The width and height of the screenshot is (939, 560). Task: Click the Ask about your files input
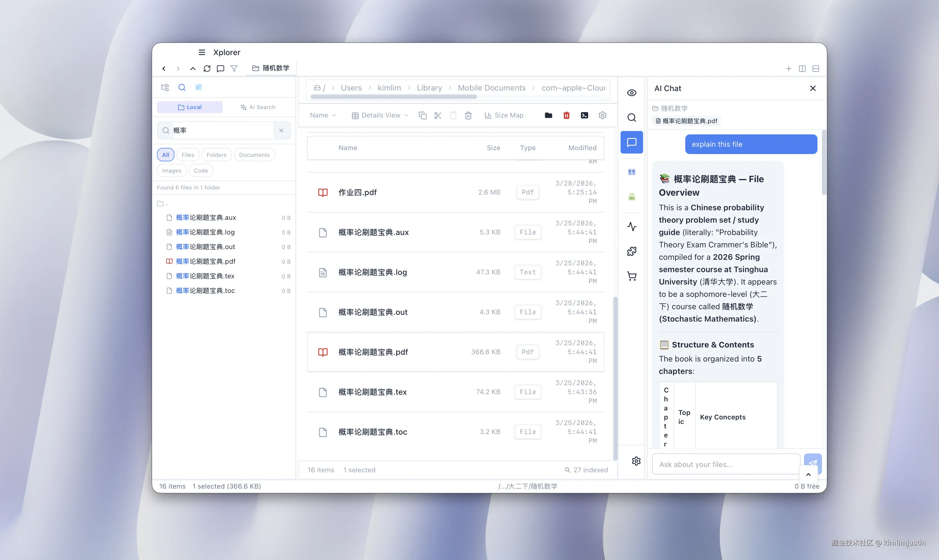pyautogui.click(x=725, y=464)
